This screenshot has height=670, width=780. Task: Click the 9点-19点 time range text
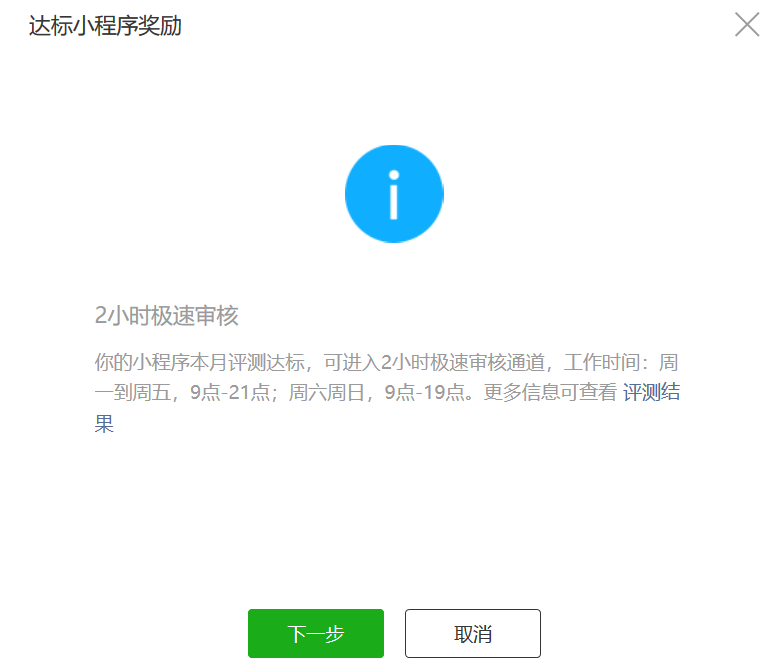tap(425, 392)
